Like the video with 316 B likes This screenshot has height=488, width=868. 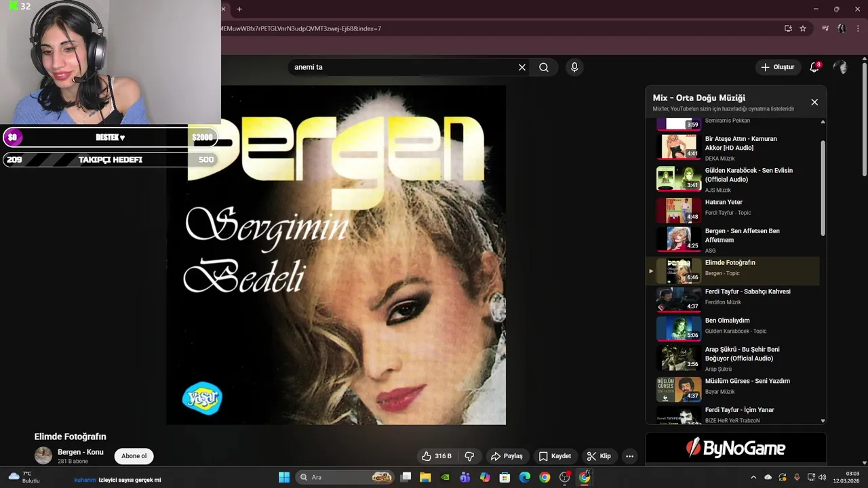click(x=436, y=456)
